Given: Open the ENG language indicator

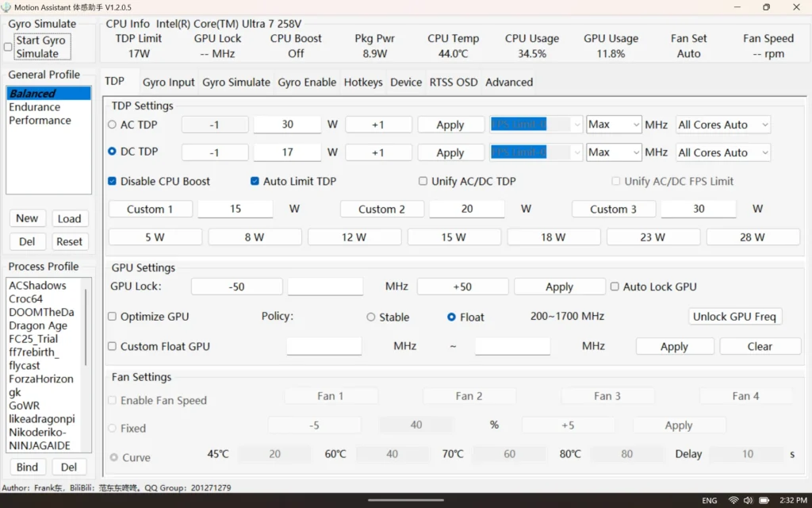Looking at the screenshot, I should pos(710,501).
